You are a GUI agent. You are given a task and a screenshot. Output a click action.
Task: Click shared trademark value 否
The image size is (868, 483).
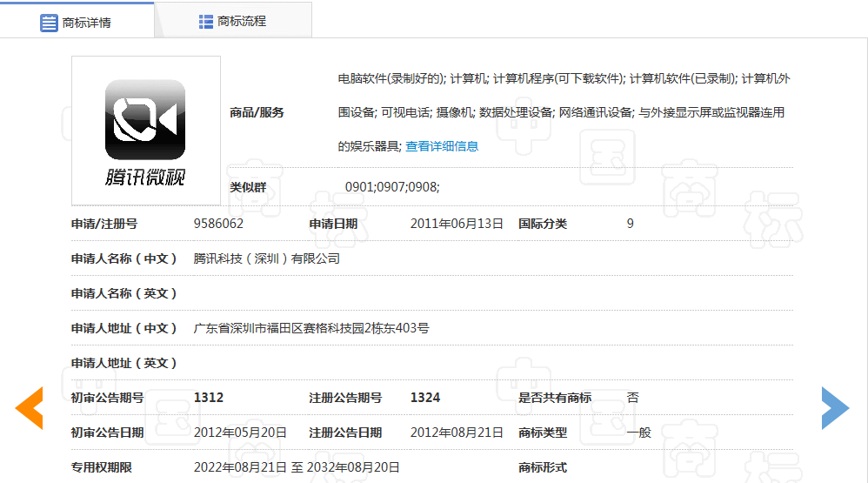[x=632, y=398]
